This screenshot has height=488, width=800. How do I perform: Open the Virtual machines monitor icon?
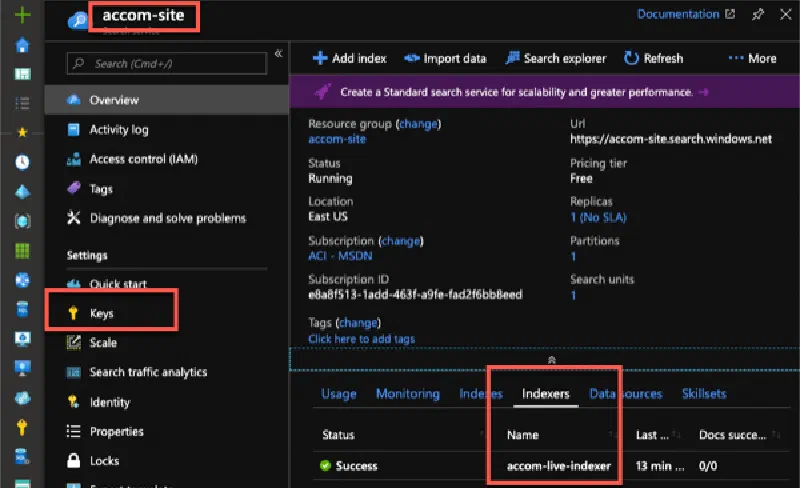(22, 368)
